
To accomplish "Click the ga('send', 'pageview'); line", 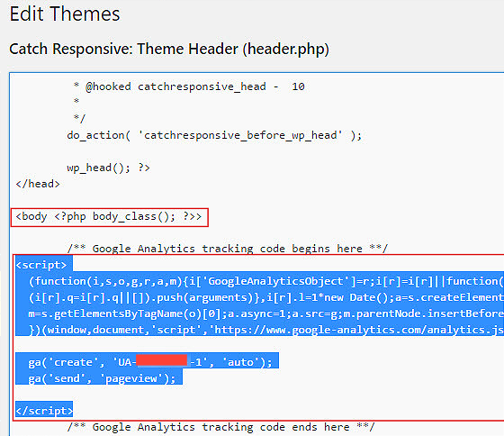I will coord(102,378).
